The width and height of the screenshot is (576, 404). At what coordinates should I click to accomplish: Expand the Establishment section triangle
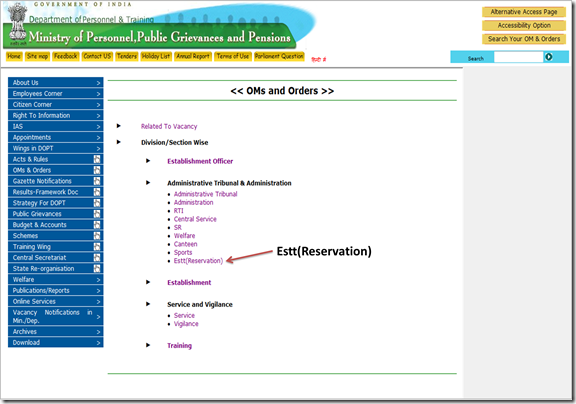[148, 282]
